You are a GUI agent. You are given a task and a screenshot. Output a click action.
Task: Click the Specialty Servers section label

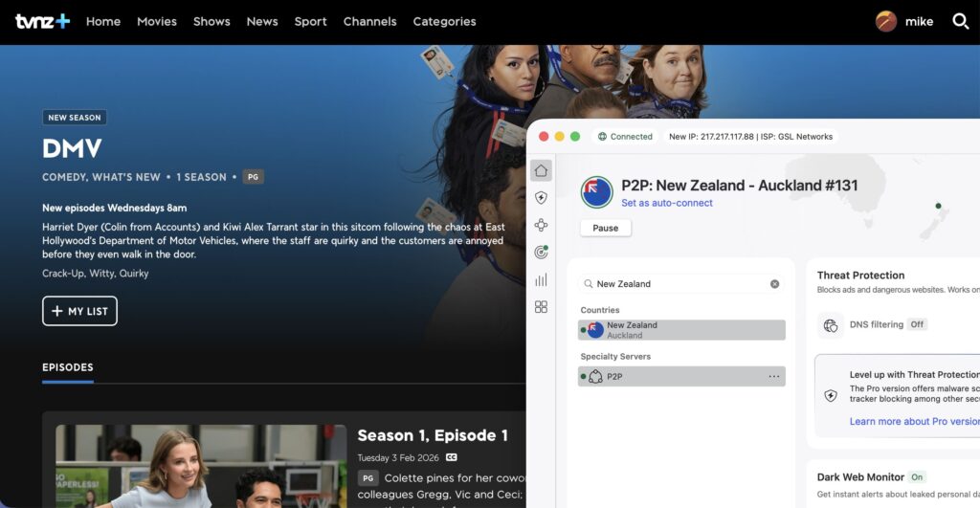coord(615,356)
